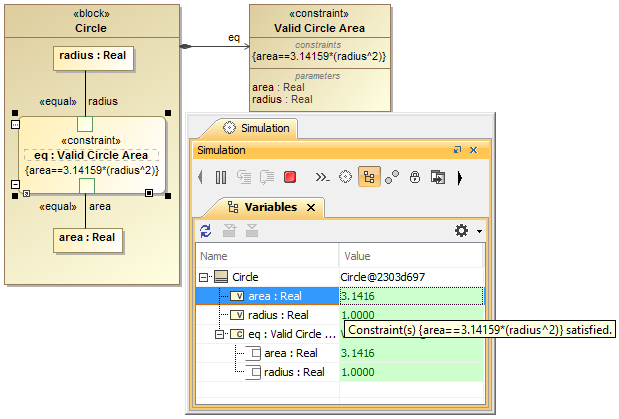Open the simulation console icon

pyautogui.click(x=322, y=177)
